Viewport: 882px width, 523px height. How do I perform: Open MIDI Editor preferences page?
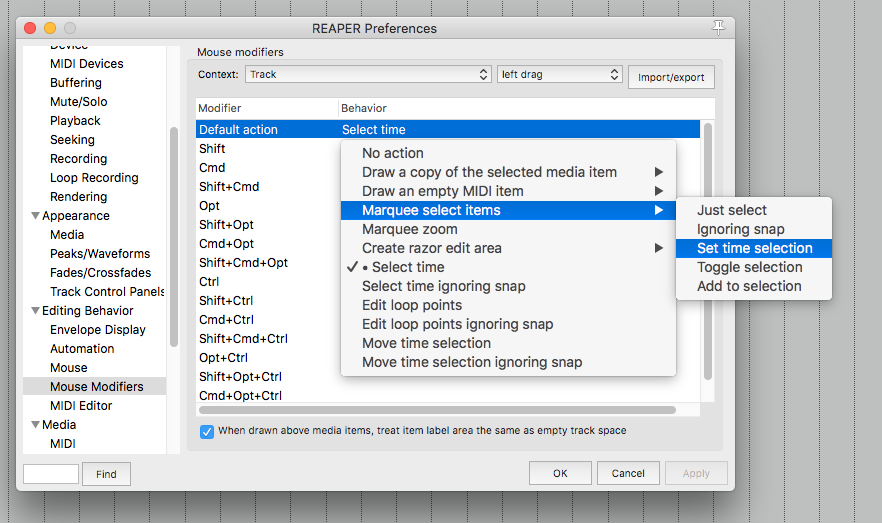tap(81, 406)
